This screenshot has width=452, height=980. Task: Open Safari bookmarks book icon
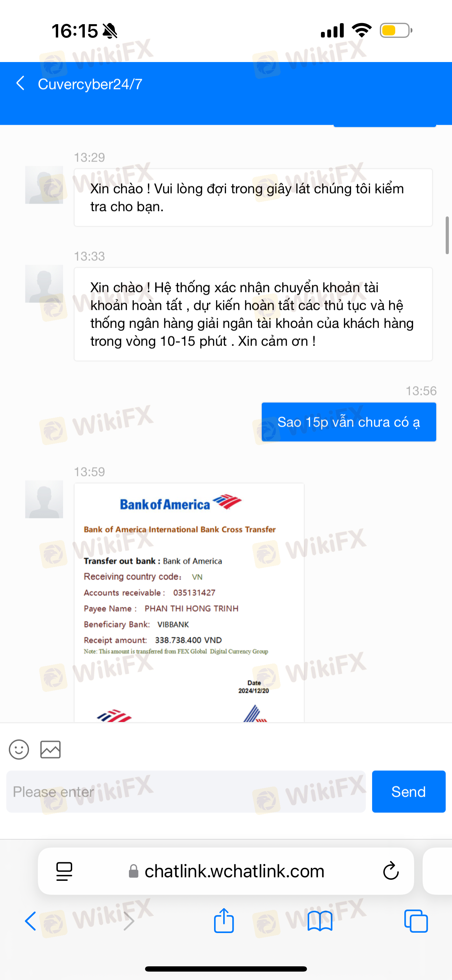pyautogui.click(x=320, y=922)
